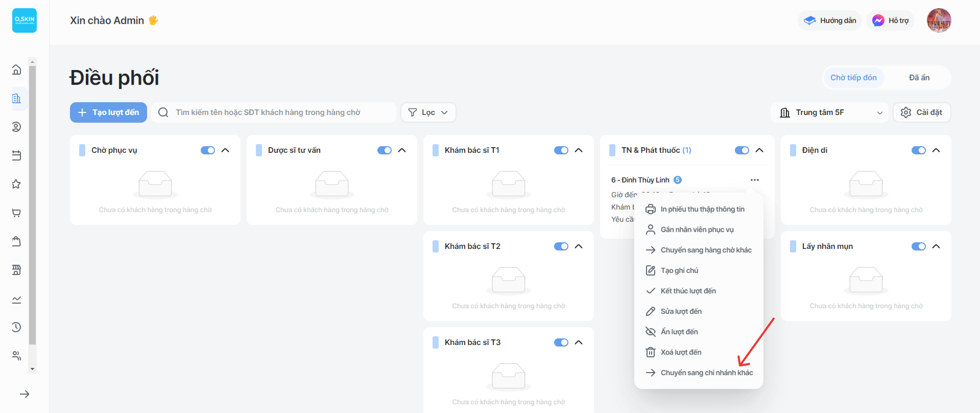This screenshot has width=980, height=413.
Task: Open the Trung tâm 5F branch dropdown
Action: [x=830, y=112]
